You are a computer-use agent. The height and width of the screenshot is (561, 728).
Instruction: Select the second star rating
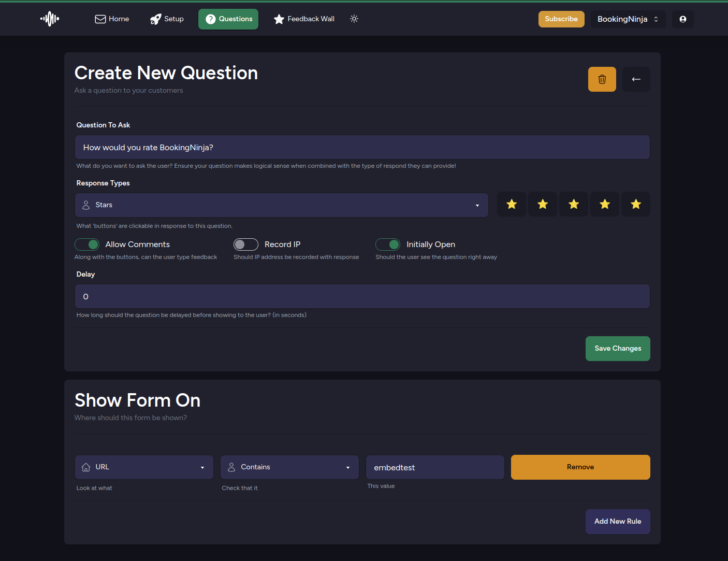tap(543, 204)
